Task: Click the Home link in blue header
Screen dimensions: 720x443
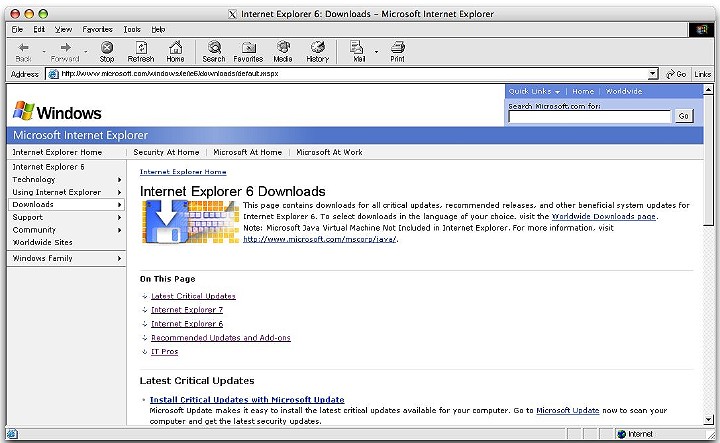Action: point(583,91)
